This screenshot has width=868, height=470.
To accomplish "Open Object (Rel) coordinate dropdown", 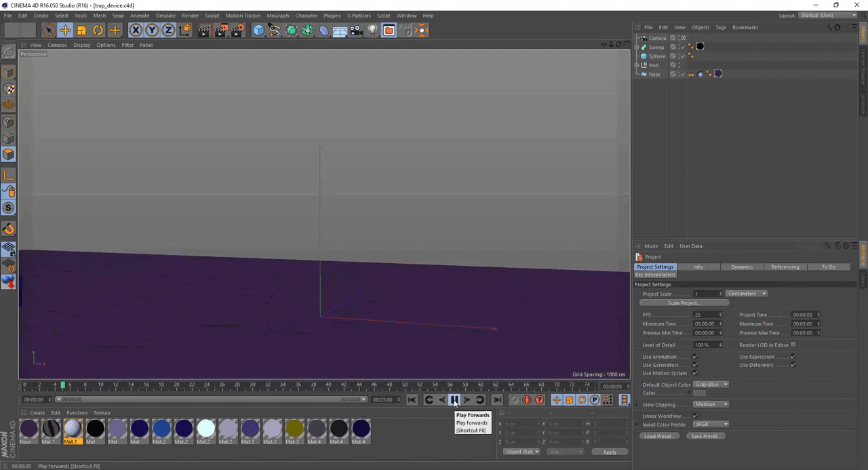I will point(521,452).
